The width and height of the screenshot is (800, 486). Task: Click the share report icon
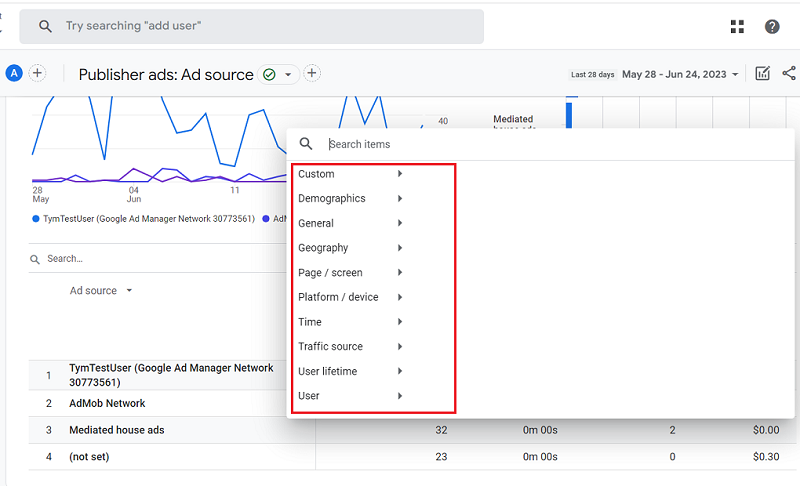(789, 73)
